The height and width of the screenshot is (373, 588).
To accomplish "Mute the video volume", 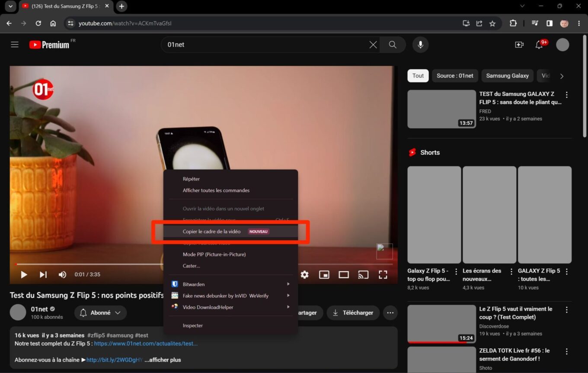I will [62, 274].
